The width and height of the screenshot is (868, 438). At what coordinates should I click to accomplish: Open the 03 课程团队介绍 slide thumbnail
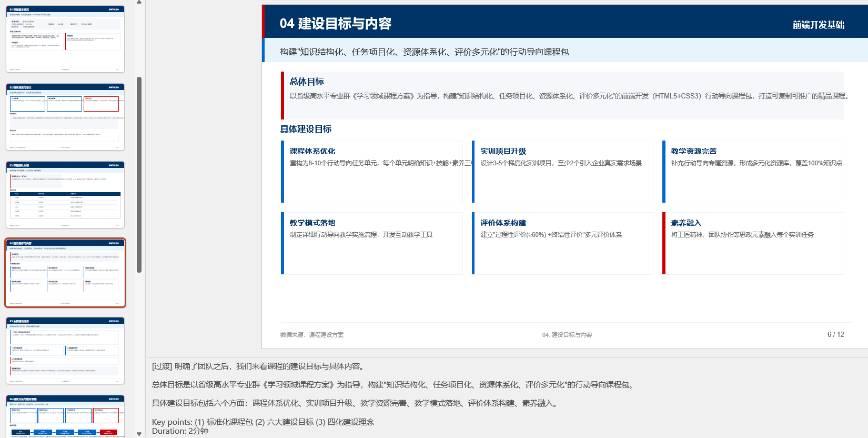(x=65, y=195)
